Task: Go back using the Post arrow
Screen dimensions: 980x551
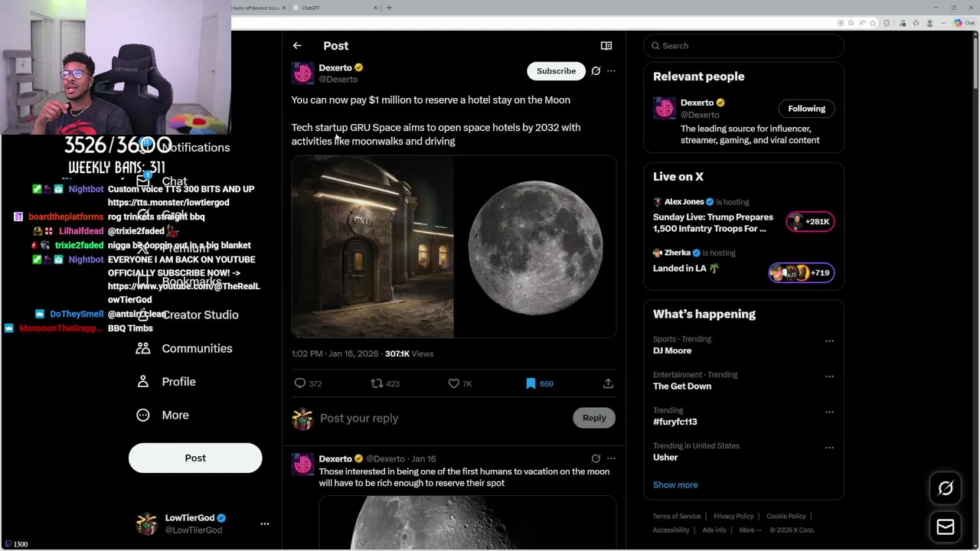Action: [297, 46]
